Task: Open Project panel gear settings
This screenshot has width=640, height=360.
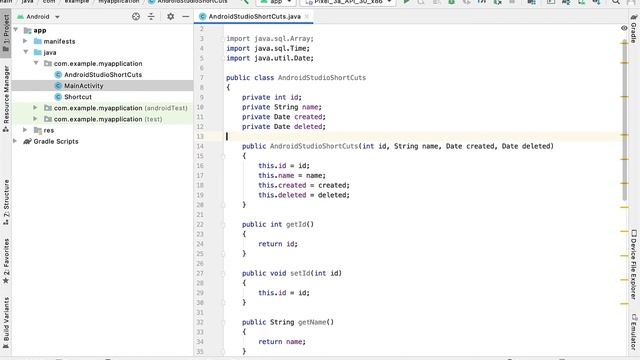Action: pyautogui.click(x=171, y=16)
